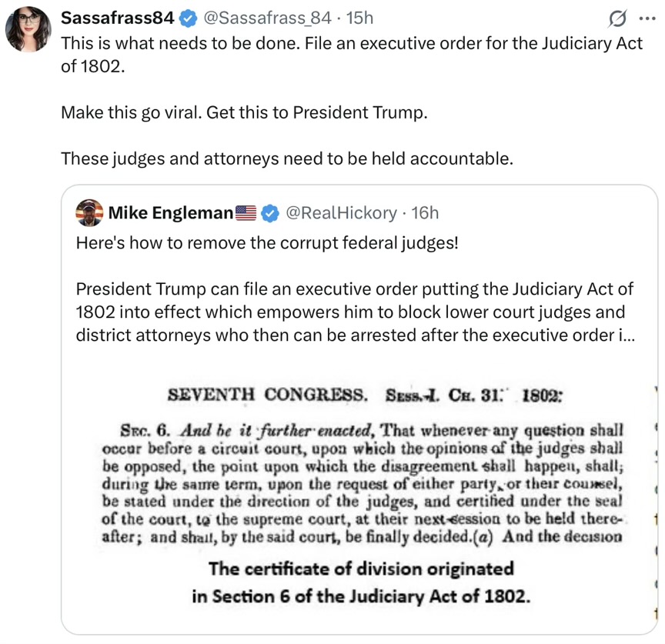Expand the truncated 'President Trump can file' paragraph
665x644 pixels.
[354, 312]
